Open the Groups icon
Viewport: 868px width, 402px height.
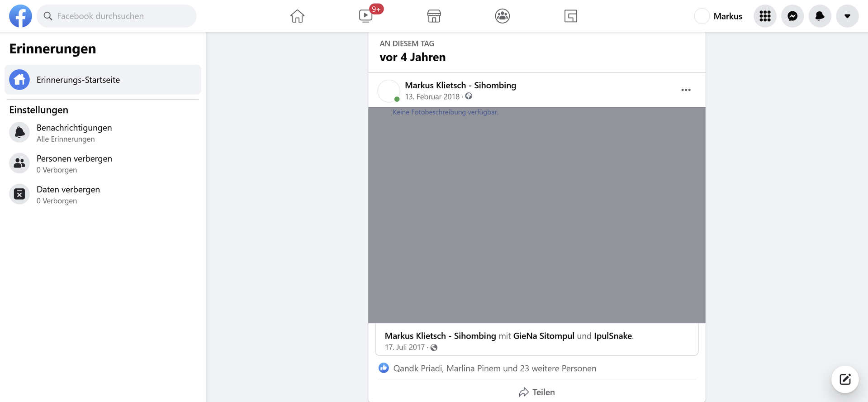502,16
